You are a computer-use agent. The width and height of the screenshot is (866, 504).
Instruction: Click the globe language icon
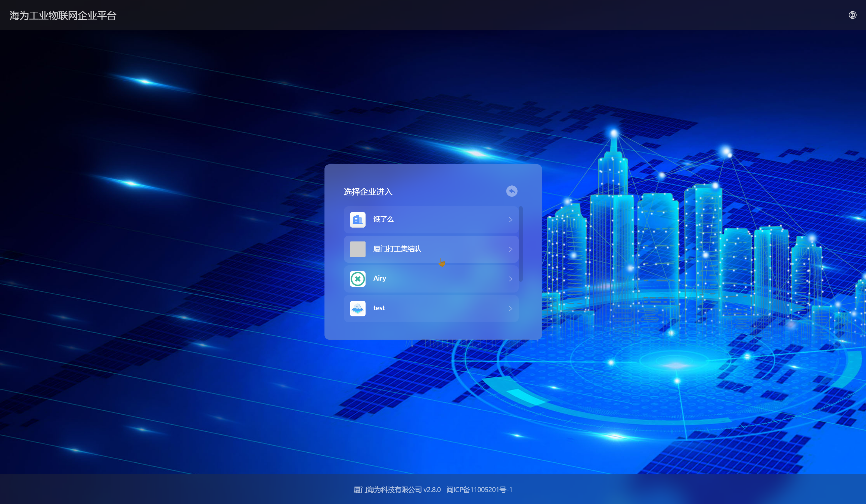tap(852, 15)
